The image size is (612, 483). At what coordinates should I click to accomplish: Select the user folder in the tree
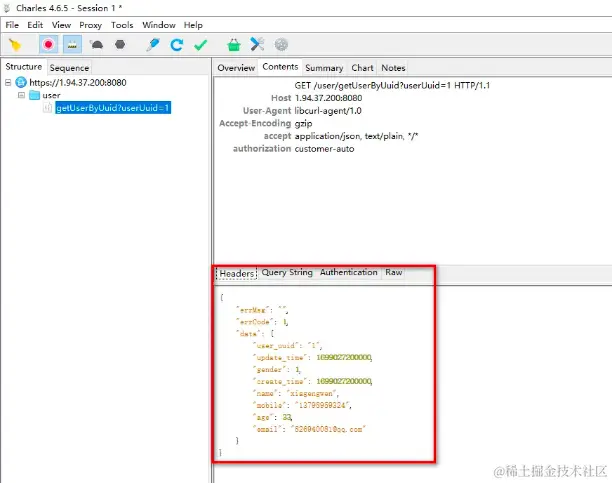pos(52,95)
